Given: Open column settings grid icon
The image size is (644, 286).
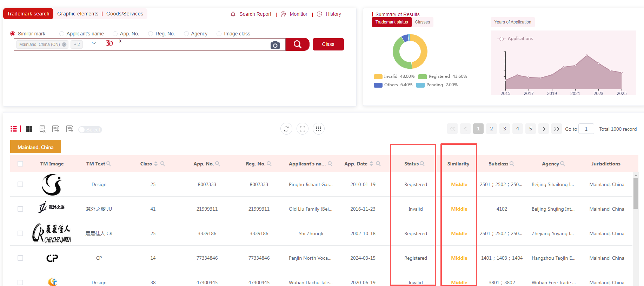Looking at the screenshot, I should coord(318,129).
